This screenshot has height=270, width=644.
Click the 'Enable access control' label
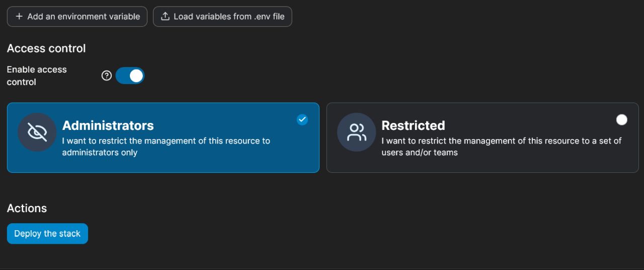click(x=37, y=76)
